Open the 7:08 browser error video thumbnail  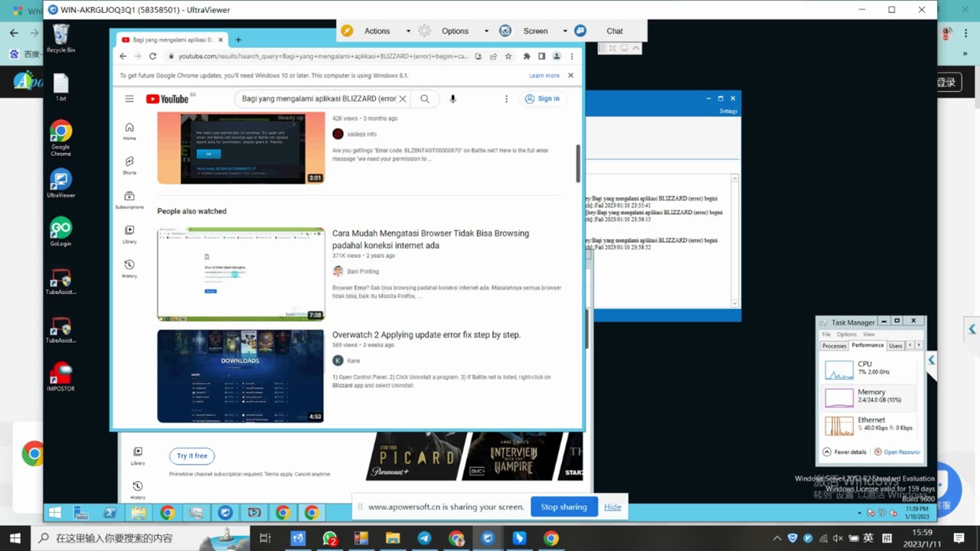[241, 274]
